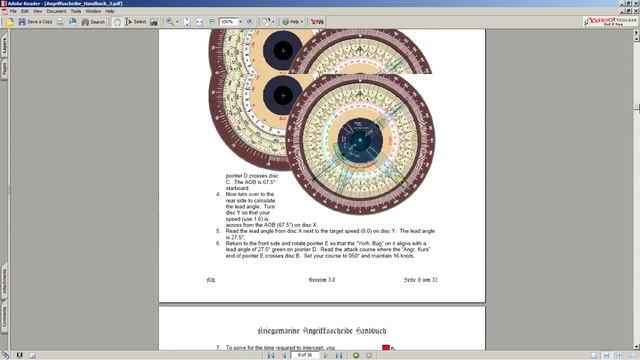Screen dimensions: 640x360
Task: Click the 'Kriegsmarine Angriffsscheibe Handbuch' heading
Action: coord(322,331)
